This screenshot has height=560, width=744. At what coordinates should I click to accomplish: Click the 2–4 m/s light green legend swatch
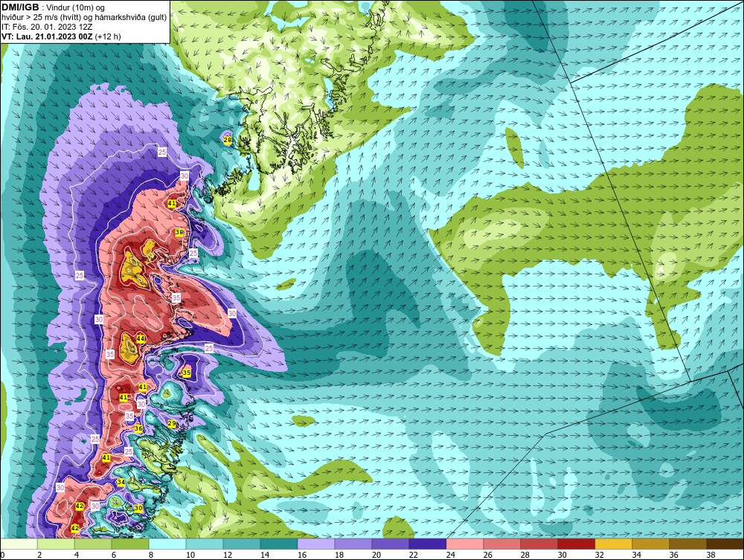pos(57,544)
